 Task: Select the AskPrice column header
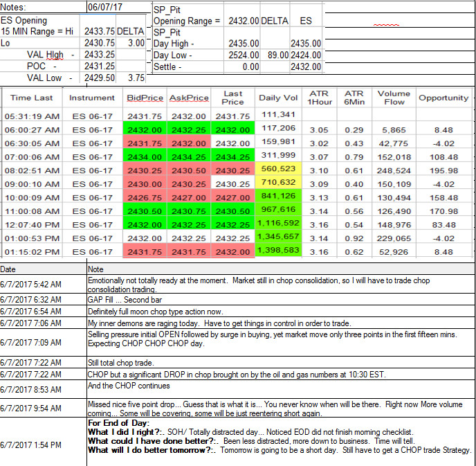click(x=189, y=98)
